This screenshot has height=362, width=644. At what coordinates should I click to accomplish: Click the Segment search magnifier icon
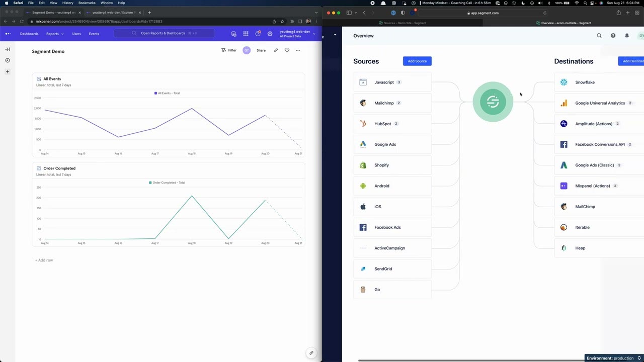click(599, 36)
